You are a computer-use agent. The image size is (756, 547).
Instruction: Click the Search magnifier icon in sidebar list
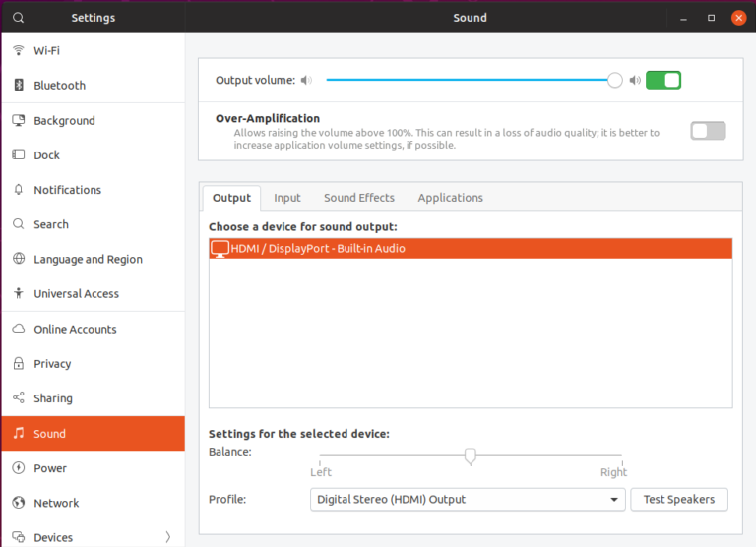click(x=19, y=224)
